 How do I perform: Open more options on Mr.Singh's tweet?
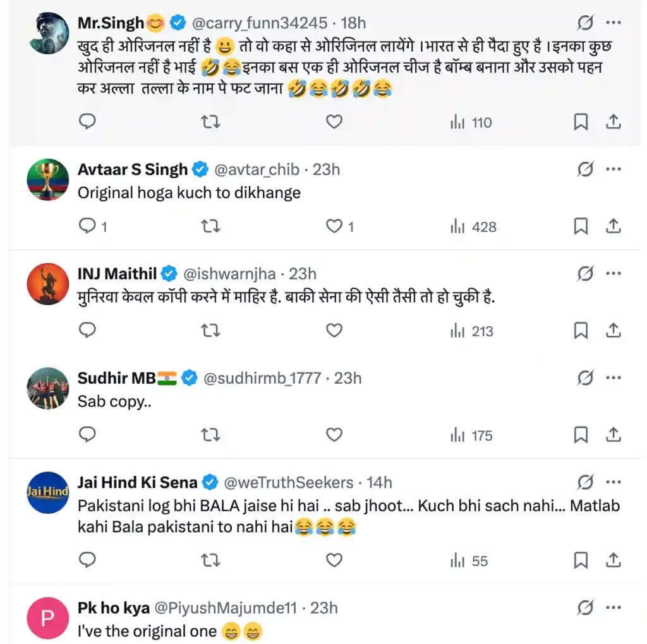[613, 23]
